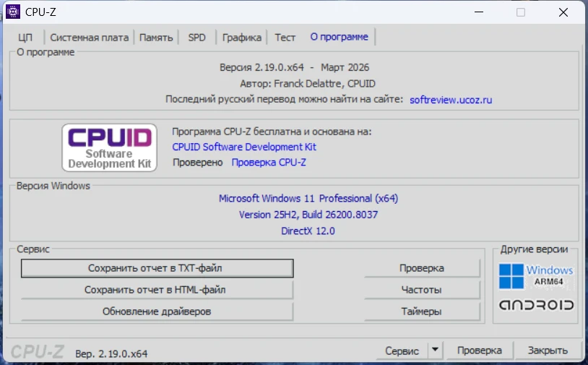The height and width of the screenshot is (365, 588).
Task: Click the CPUID Software Development Kit logo
Action: [110, 147]
